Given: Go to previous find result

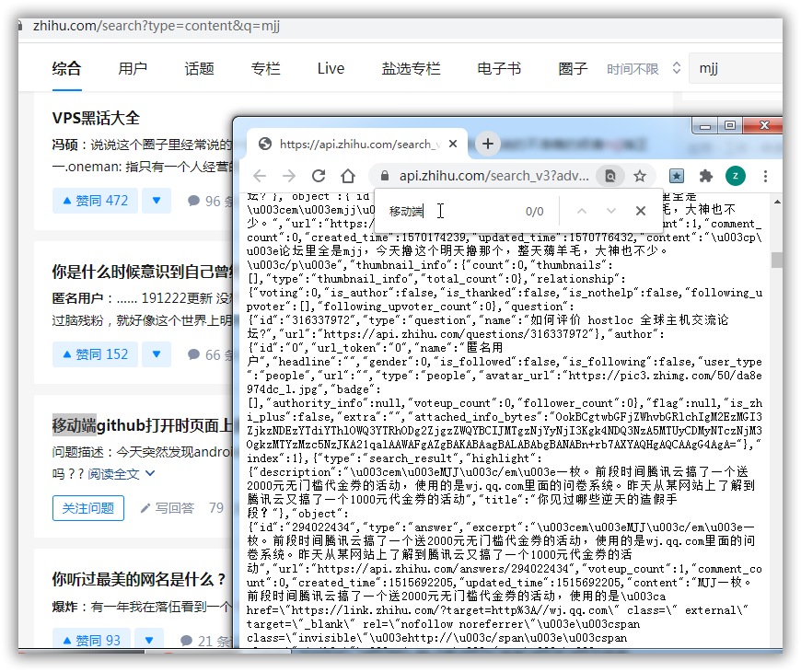Looking at the screenshot, I should [582, 211].
